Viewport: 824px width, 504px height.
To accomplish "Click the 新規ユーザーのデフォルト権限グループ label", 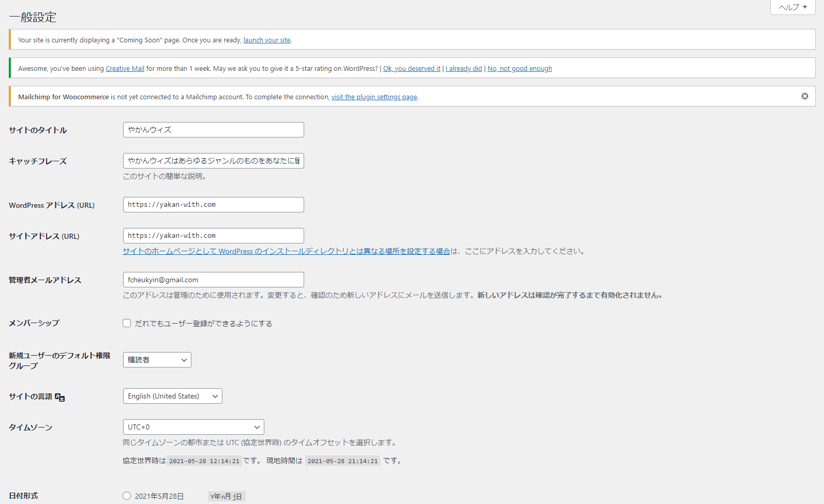I will pos(59,360).
